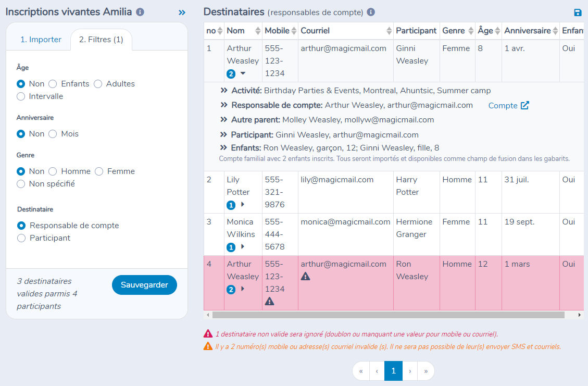Select Femme gender filter
This screenshot has height=386, width=588.
(99, 171)
